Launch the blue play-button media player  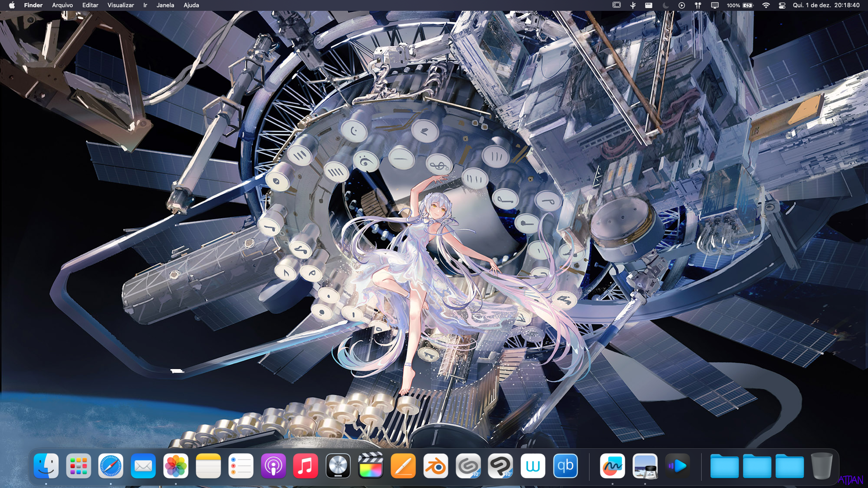click(x=678, y=466)
